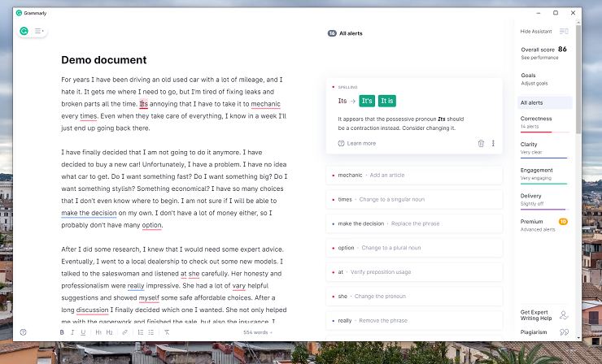
Task: Click the highlighted word "Its" in document
Action: pyautogui.click(x=144, y=104)
